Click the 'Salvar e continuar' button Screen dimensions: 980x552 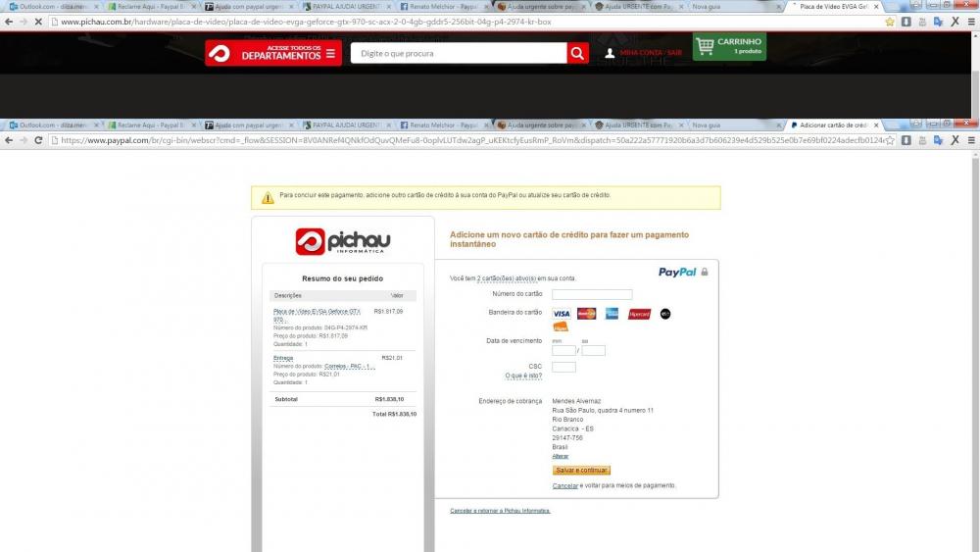click(581, 470)
